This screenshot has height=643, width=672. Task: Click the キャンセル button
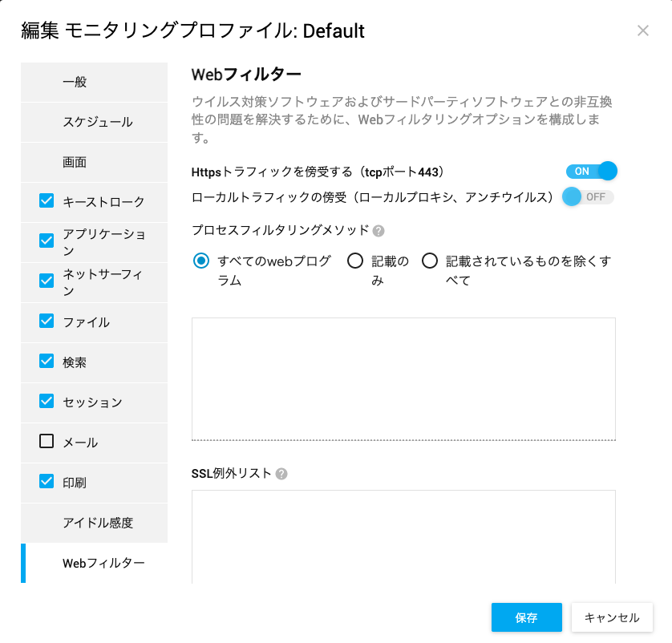click(612, 617)
